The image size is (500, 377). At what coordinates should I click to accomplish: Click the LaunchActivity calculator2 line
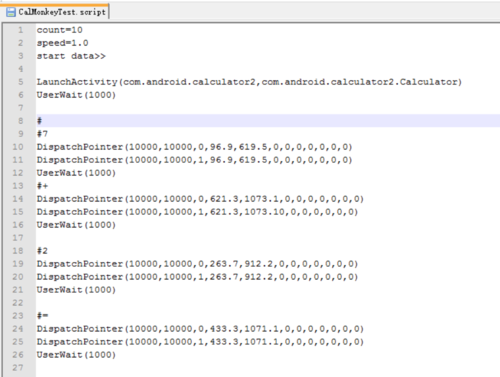249,82
